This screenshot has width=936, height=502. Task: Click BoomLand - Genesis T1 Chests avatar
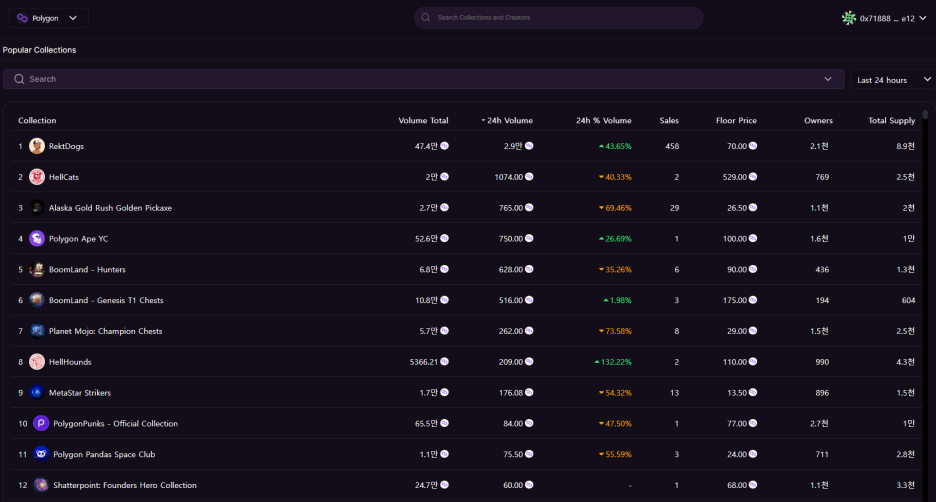(x=37, y=300)
